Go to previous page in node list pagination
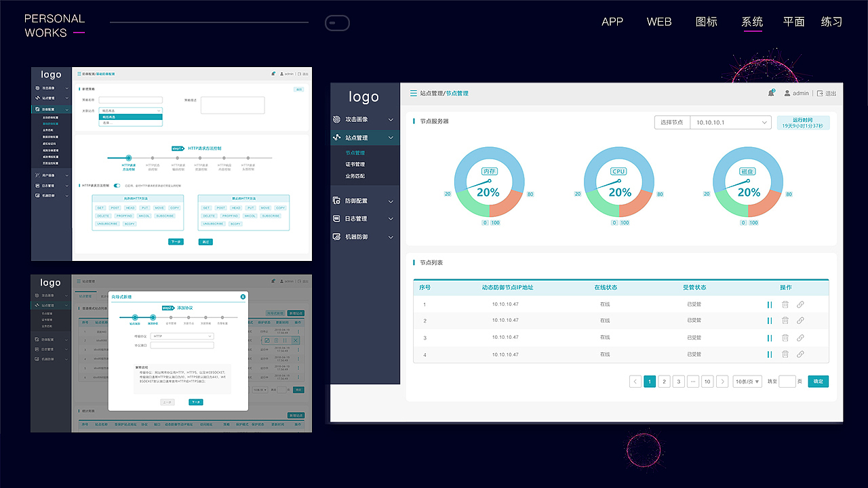The width and height of the screenshot is (868, 488). pos(635,382)
